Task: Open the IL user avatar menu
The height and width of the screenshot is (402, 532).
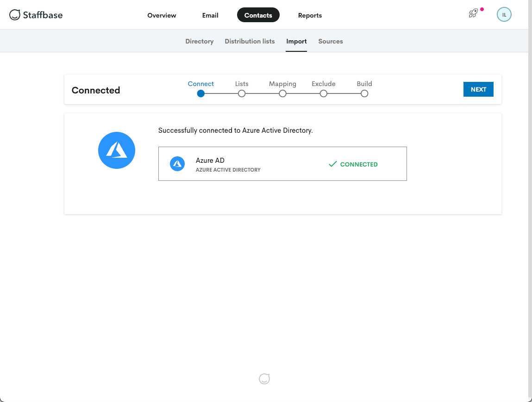Action: [504, 15]
